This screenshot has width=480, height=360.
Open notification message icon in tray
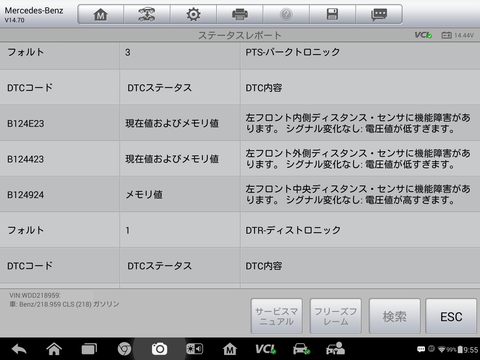tap(421, 349)
